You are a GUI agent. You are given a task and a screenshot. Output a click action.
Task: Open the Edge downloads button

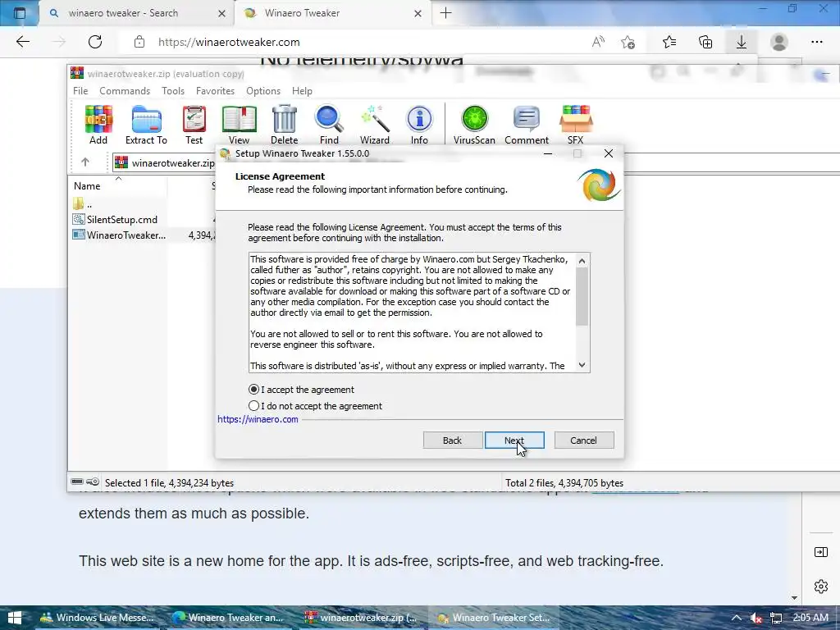(x=742, y=42)
